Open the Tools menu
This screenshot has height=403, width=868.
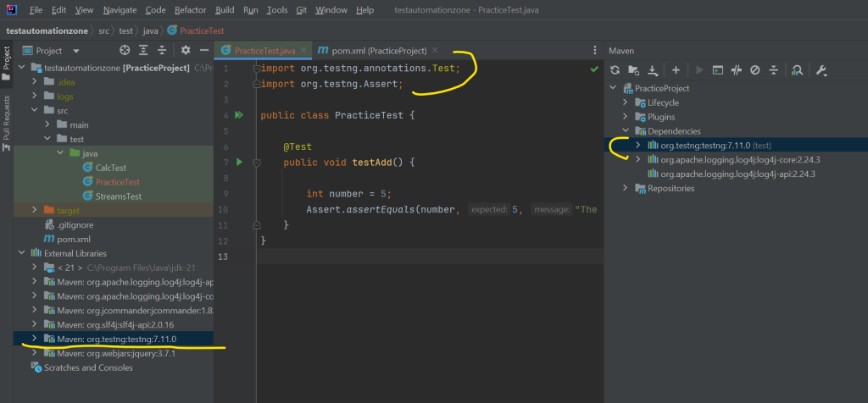277,10
